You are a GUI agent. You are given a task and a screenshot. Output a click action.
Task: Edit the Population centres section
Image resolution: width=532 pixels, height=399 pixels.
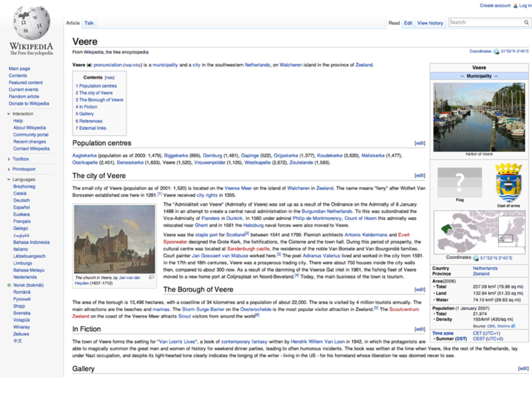[x=420, y=143]
